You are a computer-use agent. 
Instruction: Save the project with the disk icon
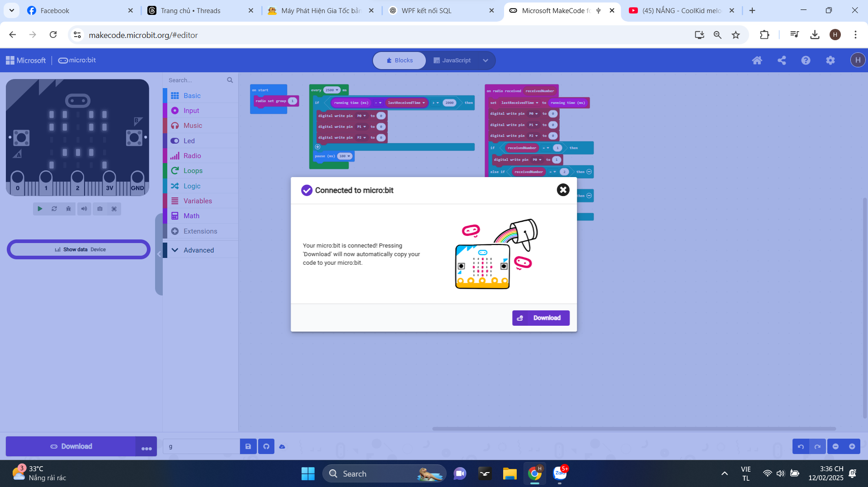click(x=248, y=446)
